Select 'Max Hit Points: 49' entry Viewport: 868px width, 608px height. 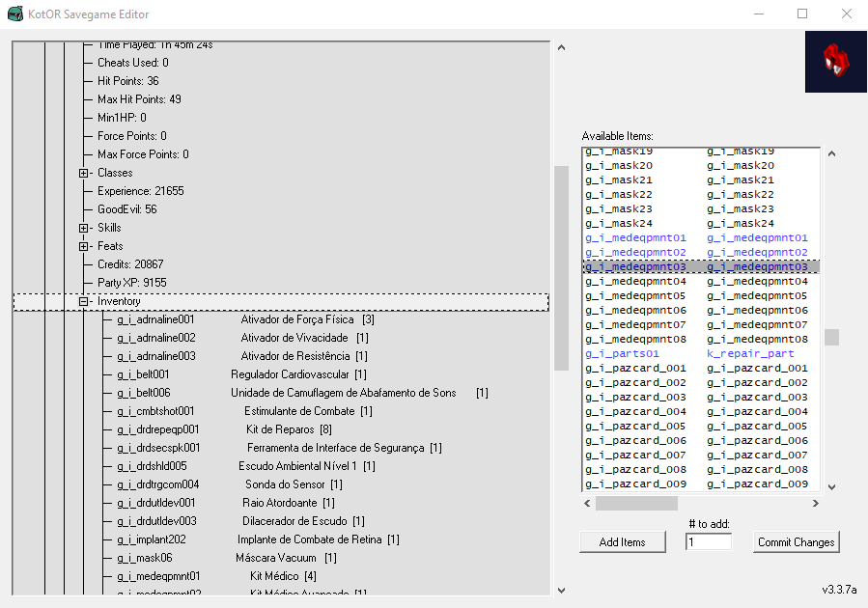pos(139,99)
